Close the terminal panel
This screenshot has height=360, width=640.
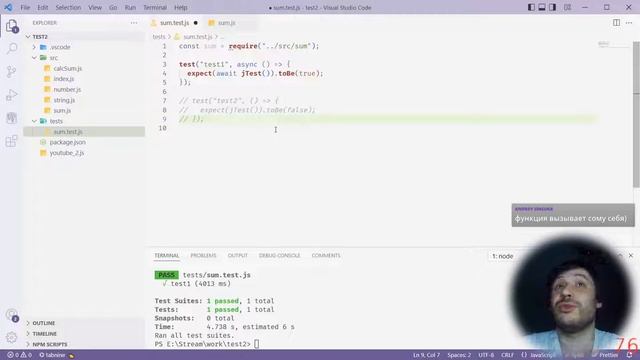click(x=631, y=256)
